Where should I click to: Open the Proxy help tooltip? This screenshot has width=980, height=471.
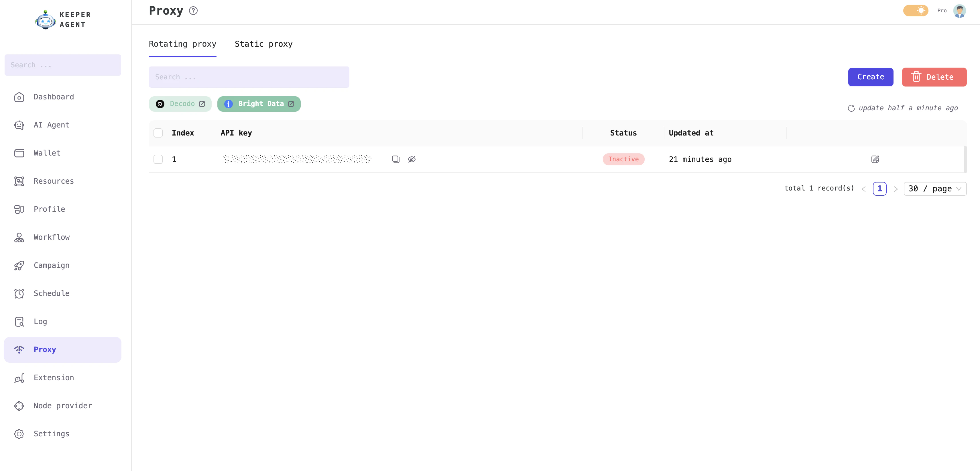[x=193, y=10]
